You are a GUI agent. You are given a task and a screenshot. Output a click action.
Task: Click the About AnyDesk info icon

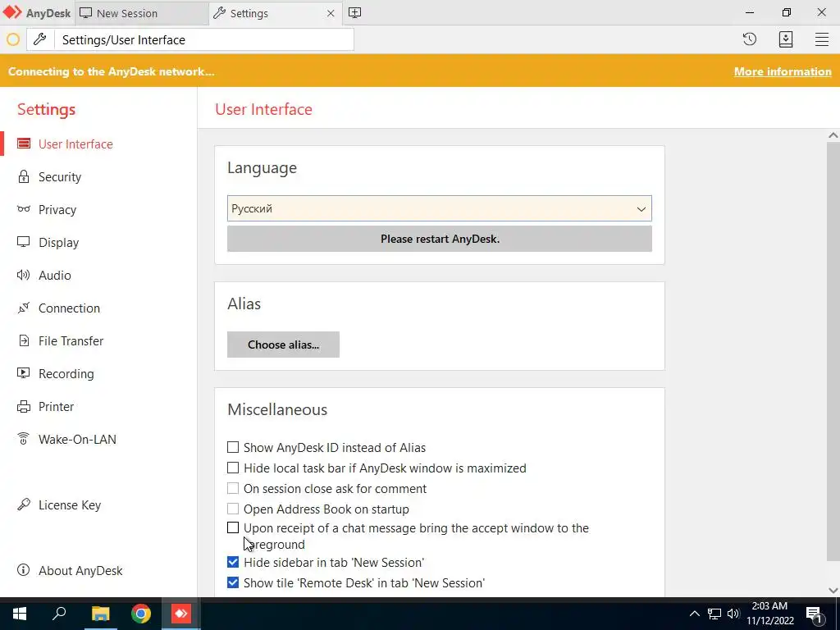point(24,570)
